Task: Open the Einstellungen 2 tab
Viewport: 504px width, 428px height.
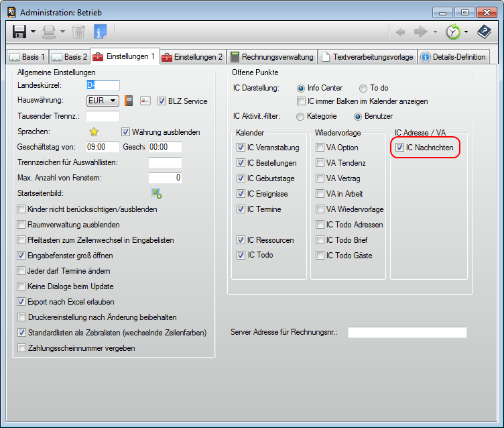Action: (x=192, y=57)
